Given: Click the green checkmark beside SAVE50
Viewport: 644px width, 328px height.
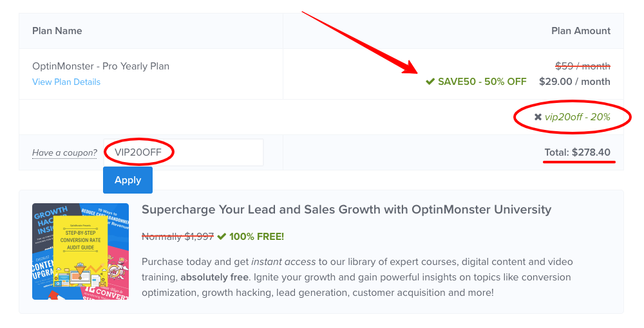Looking at the screenshot, I should (x=430, y=82).
